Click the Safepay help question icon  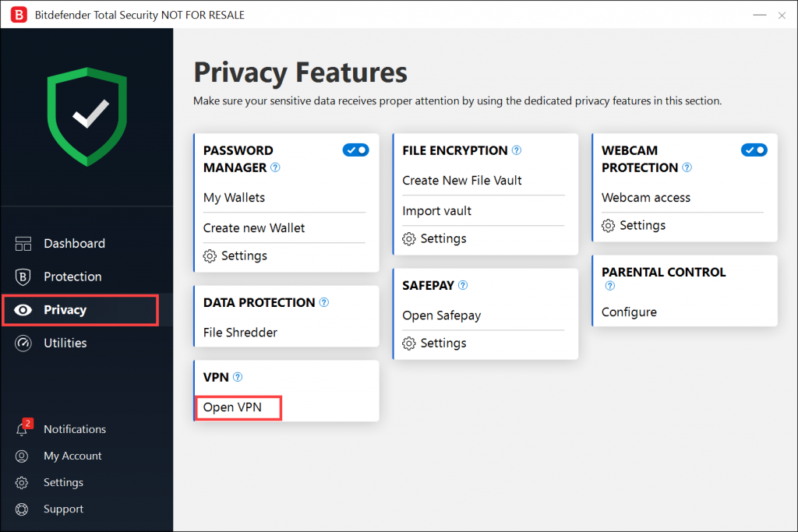(x=463, y=286)
